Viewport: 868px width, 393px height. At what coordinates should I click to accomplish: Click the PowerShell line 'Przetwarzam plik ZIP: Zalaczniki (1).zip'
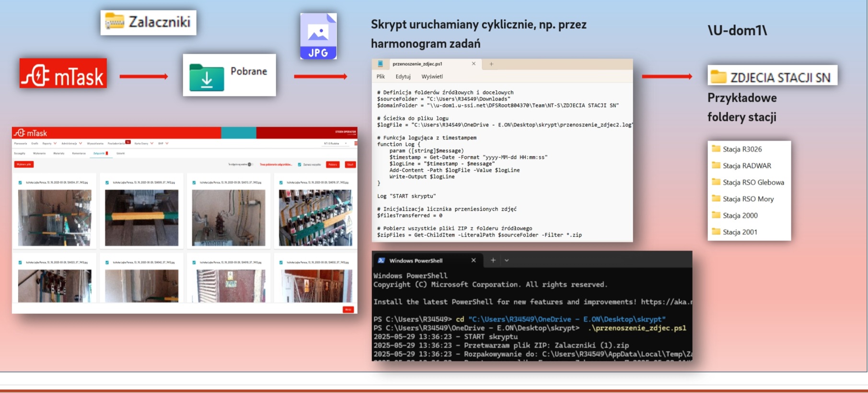tap(501, 345)
